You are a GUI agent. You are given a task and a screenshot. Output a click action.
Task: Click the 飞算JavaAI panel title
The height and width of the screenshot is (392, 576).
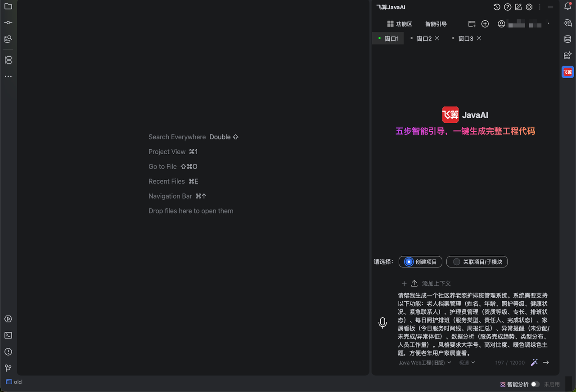coord(391,7)
